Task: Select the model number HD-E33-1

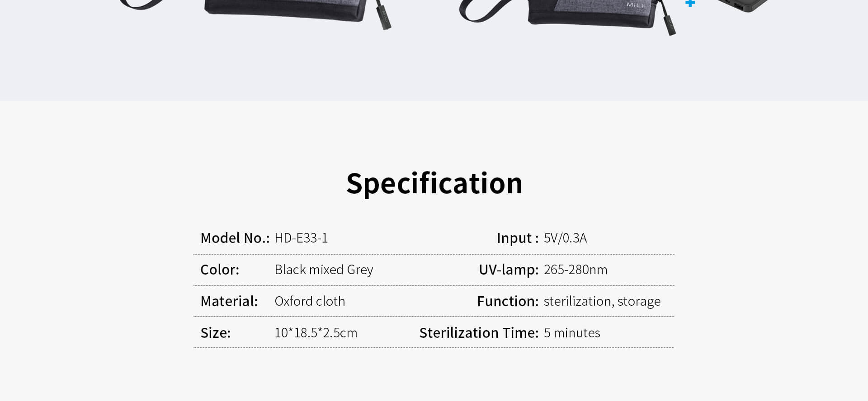Action: pyautogui.click(x=301, y=238)
